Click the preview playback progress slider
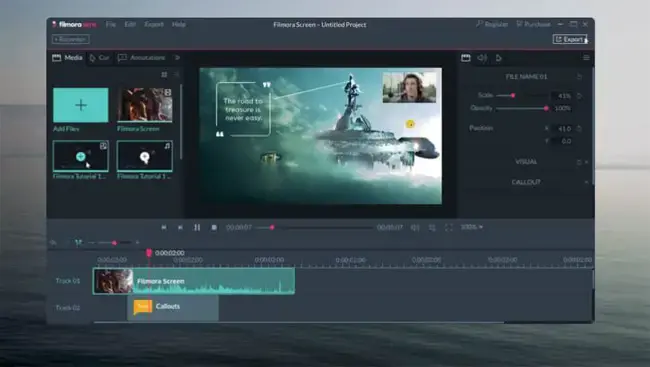 coord(314,227)
